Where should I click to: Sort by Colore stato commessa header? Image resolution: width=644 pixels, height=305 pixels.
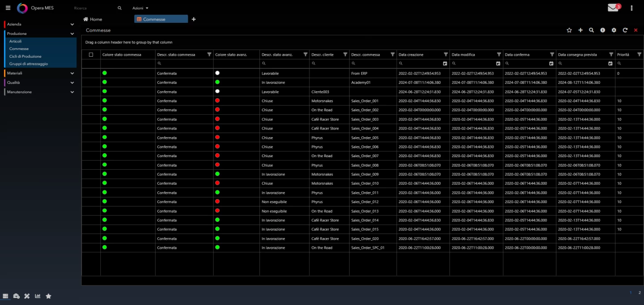(122, 54)
